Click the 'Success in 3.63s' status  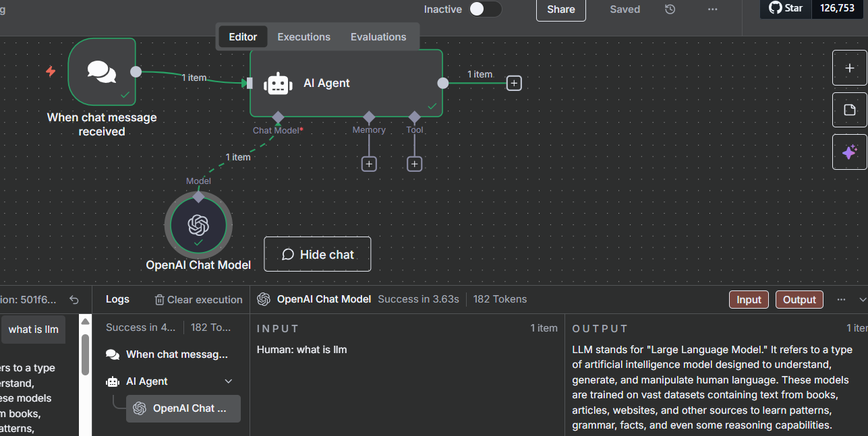pos(418,299)
